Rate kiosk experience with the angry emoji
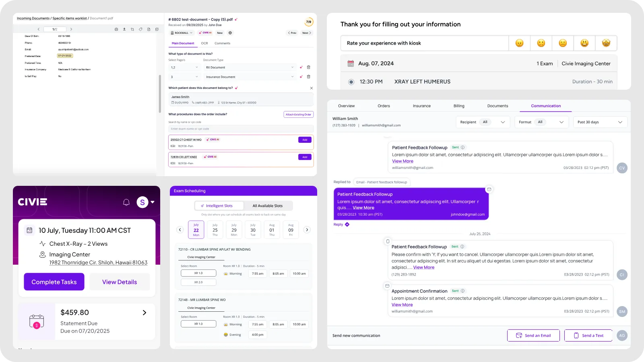Viewport: 644px width, 362px height. 520,43
